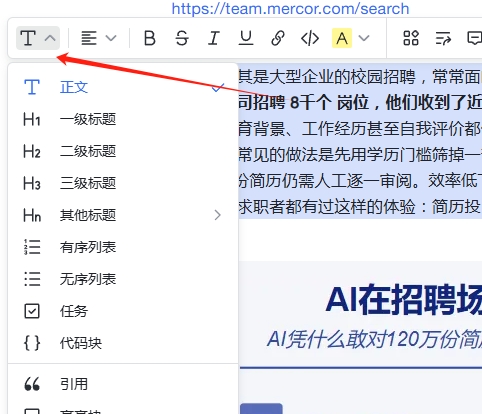Click text line starting 常见的做法
Image resolution: width=482 pixels, height=414 pixels.
point(360,155)
